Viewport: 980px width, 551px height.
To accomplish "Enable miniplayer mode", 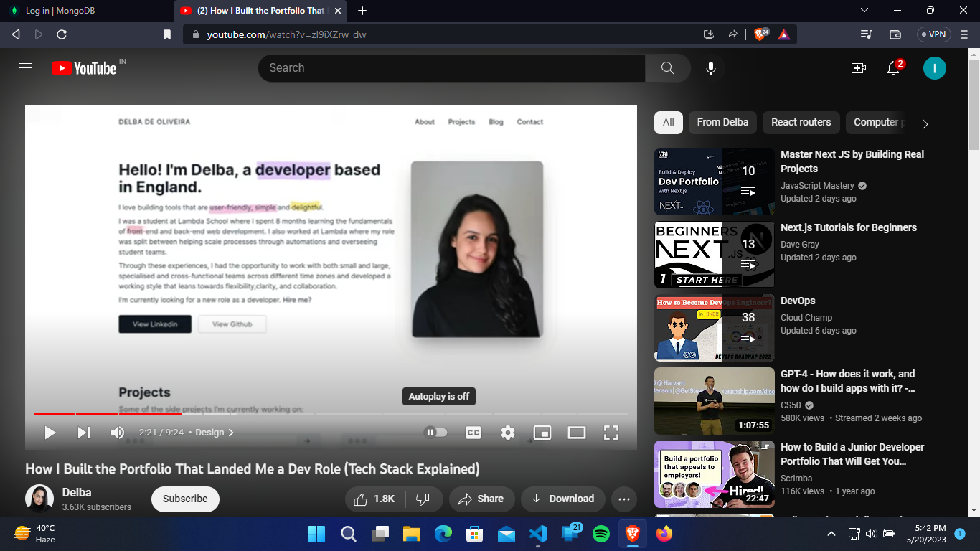I will click(x=542, y=433).
